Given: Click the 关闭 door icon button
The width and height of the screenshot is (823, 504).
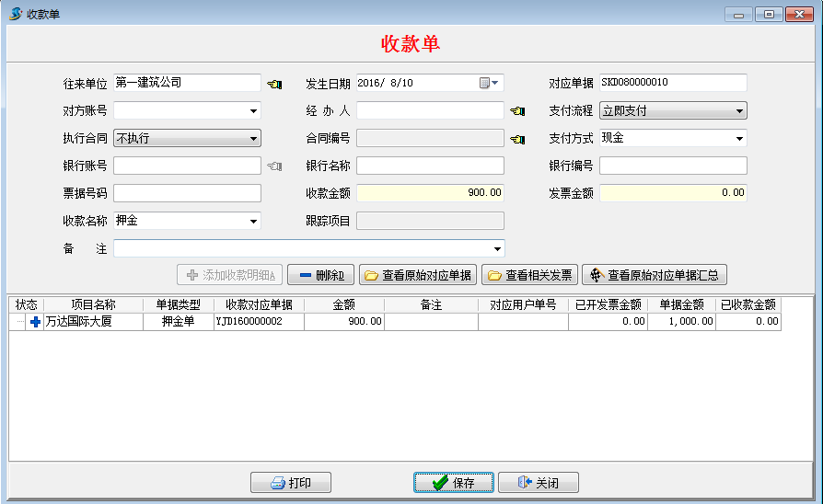Looking at the screenshot, I should click(x=538, y=483).
